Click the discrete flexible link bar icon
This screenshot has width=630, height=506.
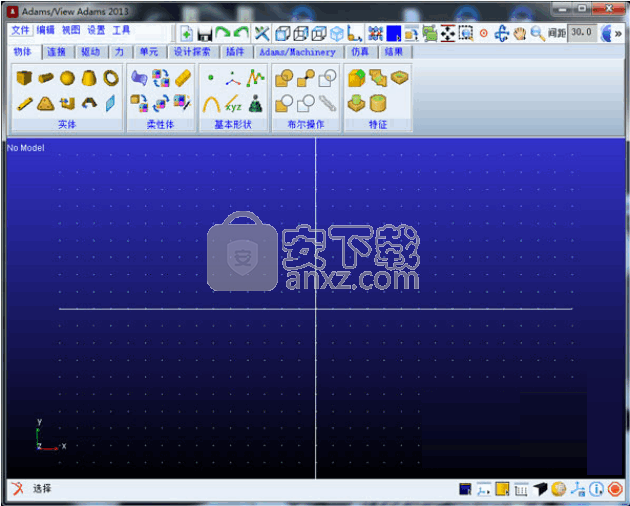coord(183,78)
